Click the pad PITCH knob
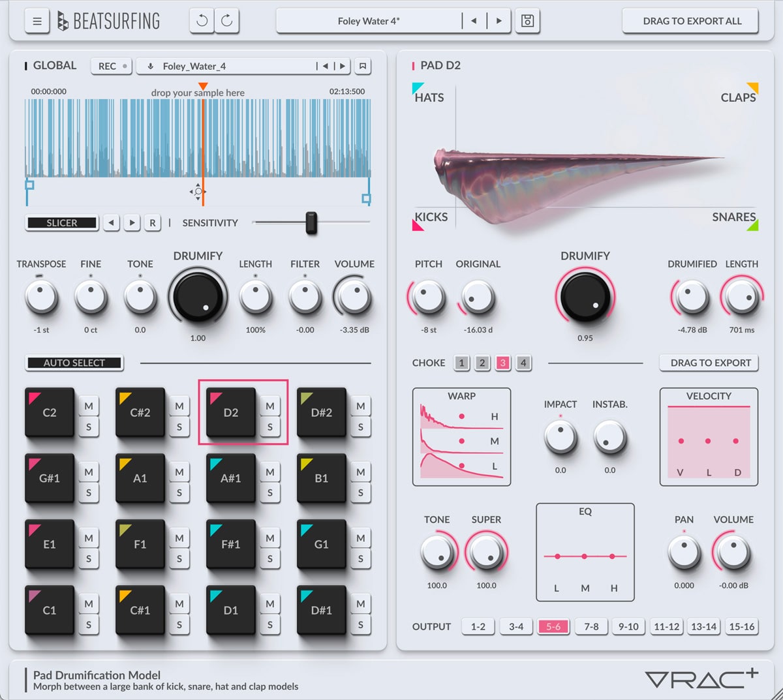This screenshot has width=783, height=700. pyautogui.click(x=428, y=297)
